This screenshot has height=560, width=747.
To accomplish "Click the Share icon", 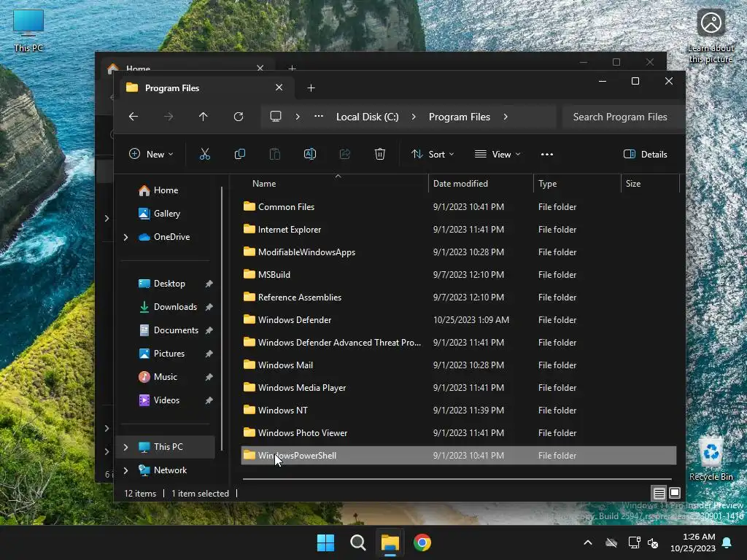I will [x=345, y=154].
